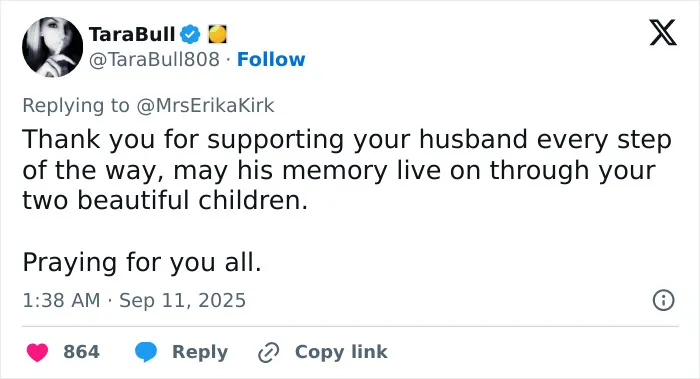Screen dimensions: 700x379
Task: Click the yellow affiliate badge next to TaraBull
Action: coord(217,34)
